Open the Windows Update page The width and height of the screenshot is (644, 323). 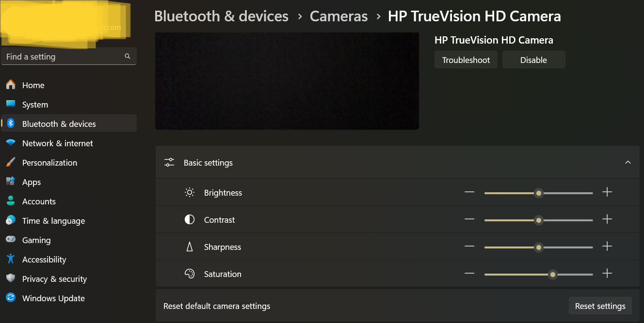tap(69, 298)
